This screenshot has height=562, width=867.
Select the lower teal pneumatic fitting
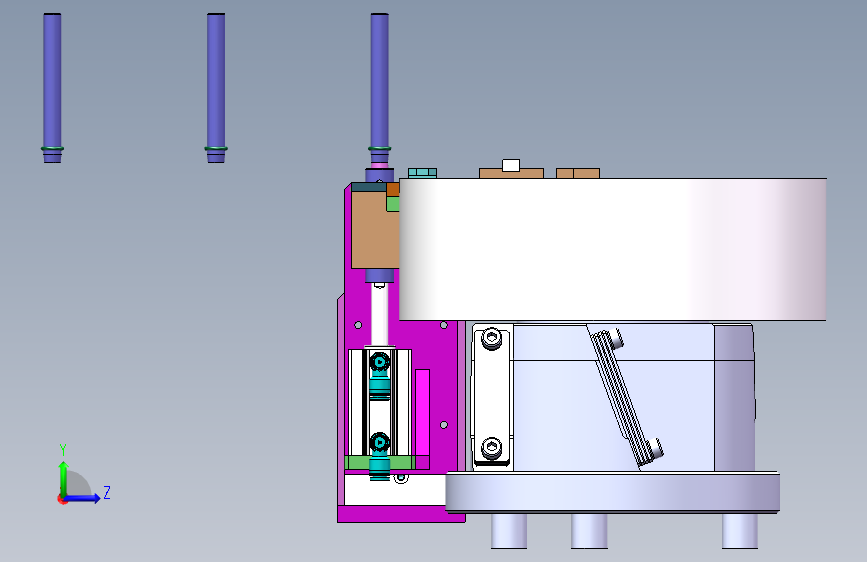[x=379, y=457]
